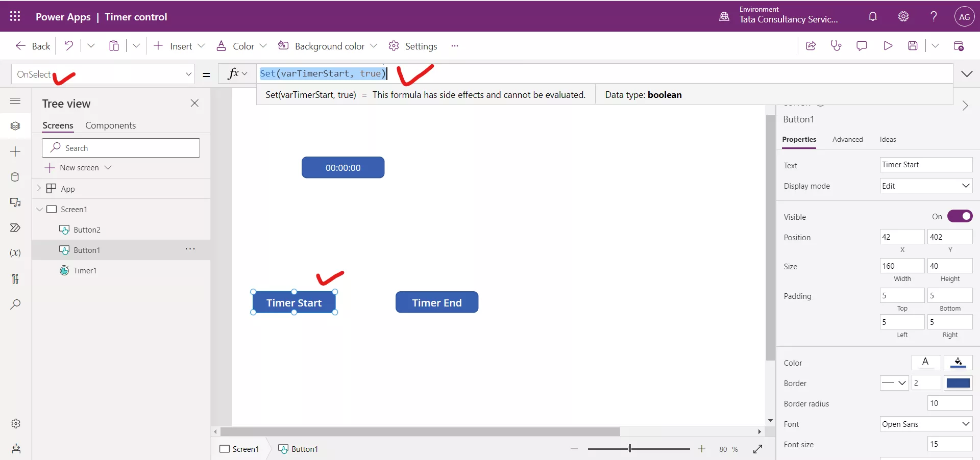The width and height of the screenshot is (980, 460).
Task: Open the Comments panel
Action: 863,45
